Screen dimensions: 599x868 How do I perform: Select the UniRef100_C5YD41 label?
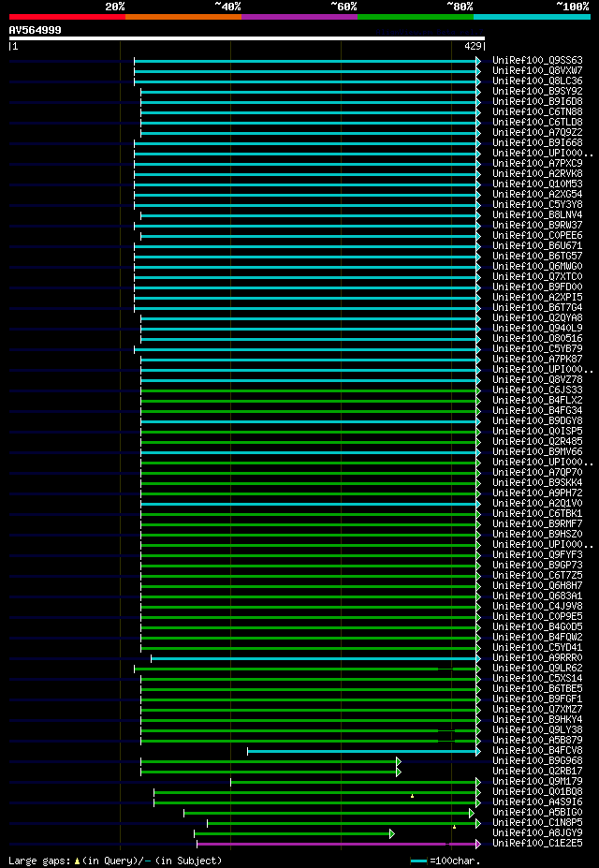point(537,648)
